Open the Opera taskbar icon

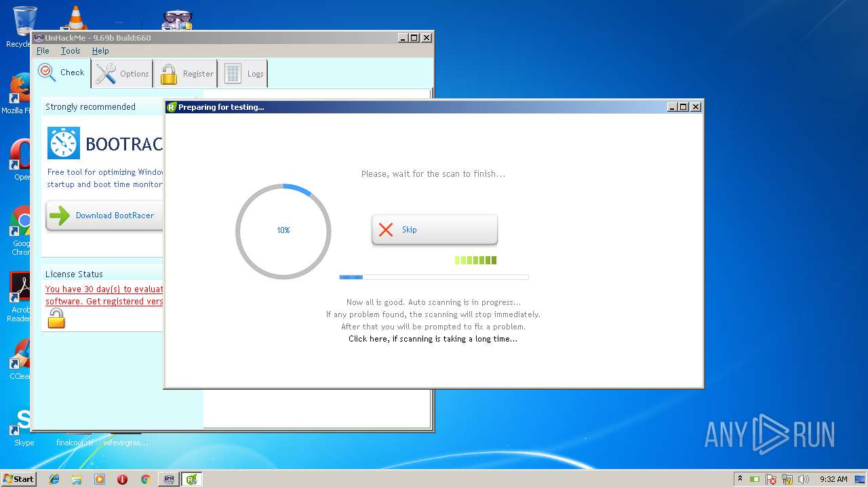[122, 479]
